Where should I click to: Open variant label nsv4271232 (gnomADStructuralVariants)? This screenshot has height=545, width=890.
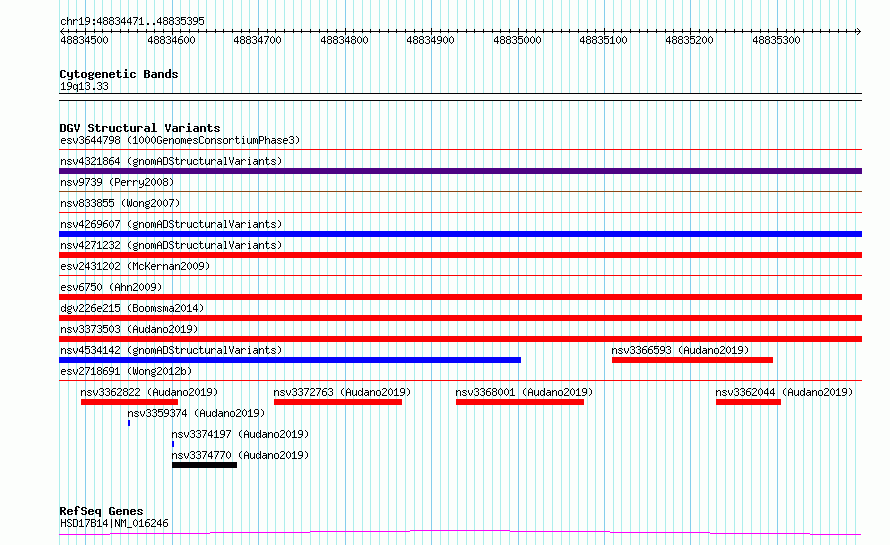tap(171, 245)
